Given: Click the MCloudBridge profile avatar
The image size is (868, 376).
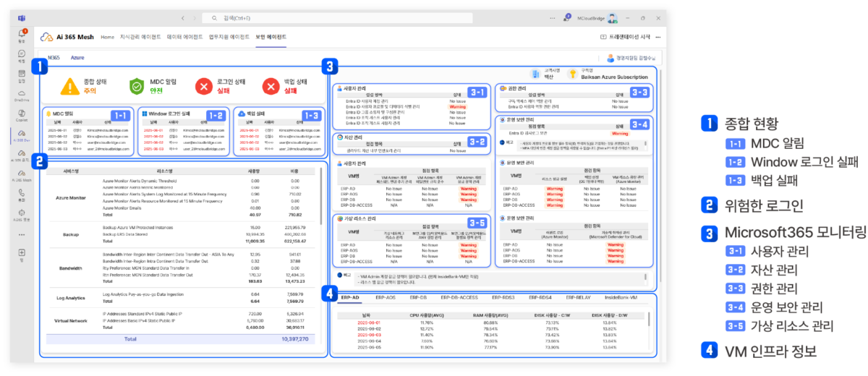Looking at the screenshot, I should click(x=613, y=17).
